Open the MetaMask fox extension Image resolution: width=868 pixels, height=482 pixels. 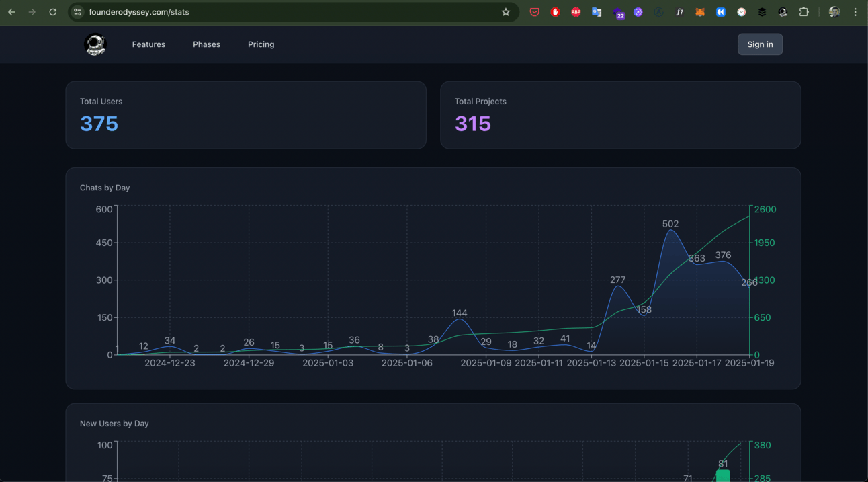(700, 12)
